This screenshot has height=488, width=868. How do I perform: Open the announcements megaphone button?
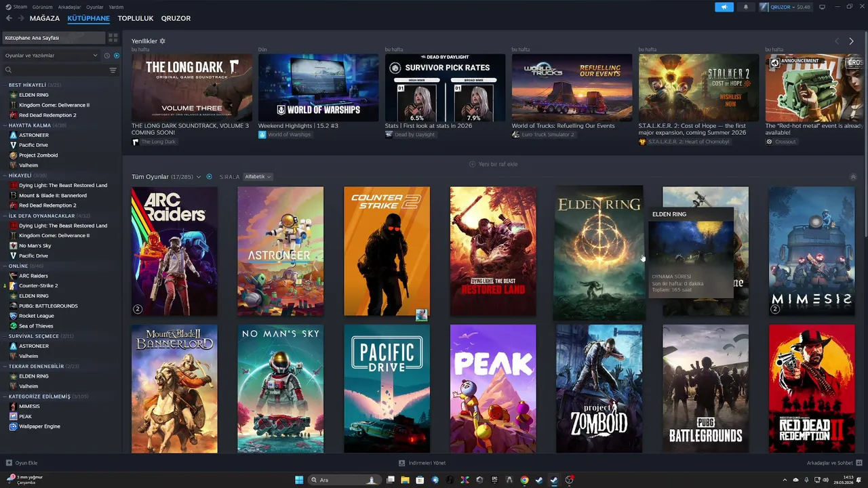[724, 7]
